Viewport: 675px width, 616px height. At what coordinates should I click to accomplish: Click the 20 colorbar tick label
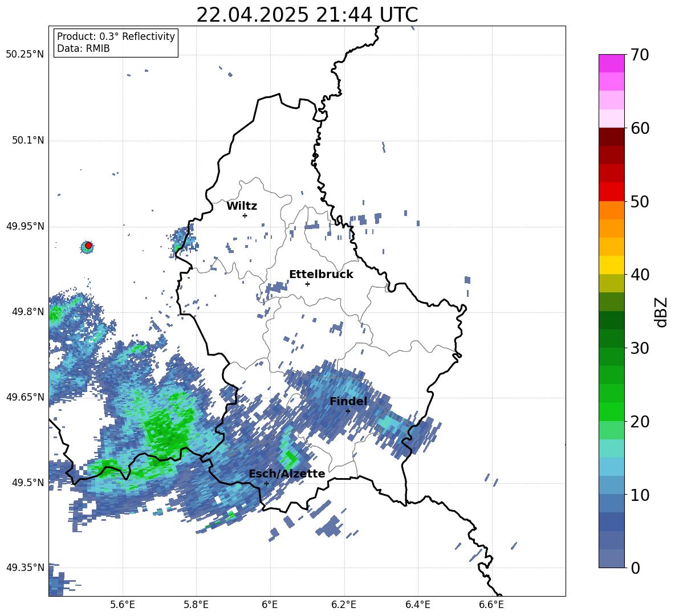640,421
